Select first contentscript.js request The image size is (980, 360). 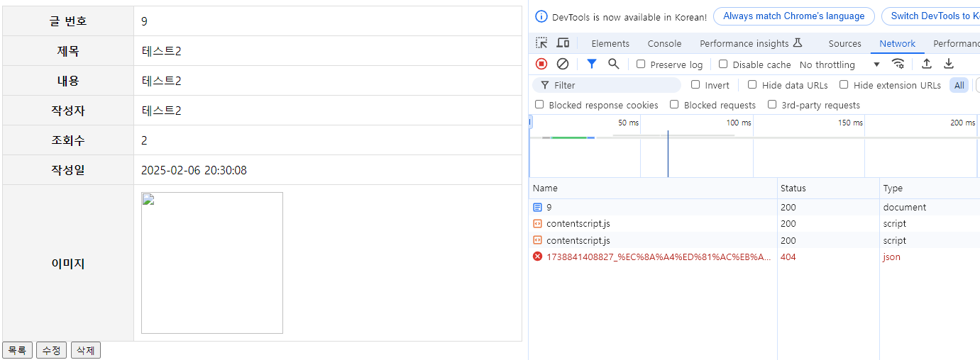point(754,223)
